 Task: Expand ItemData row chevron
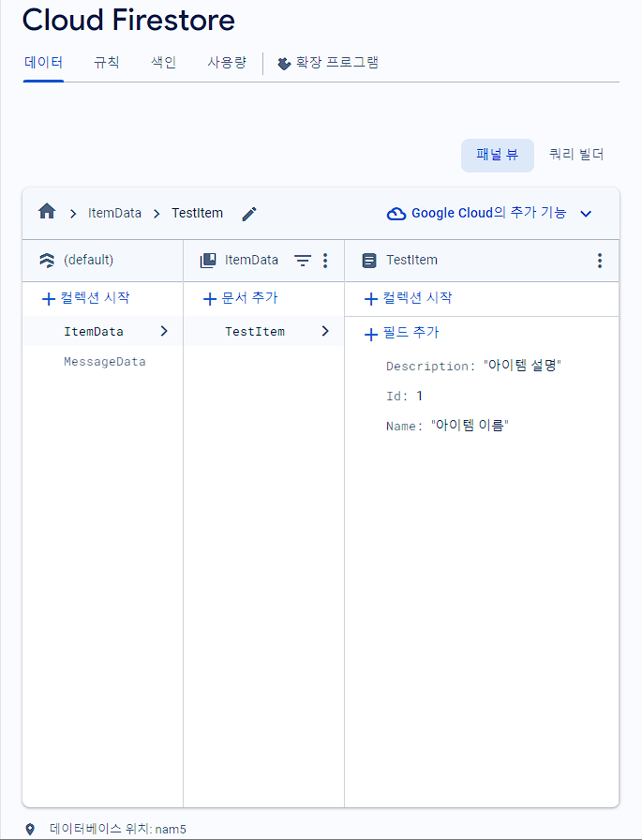point(164,331)
